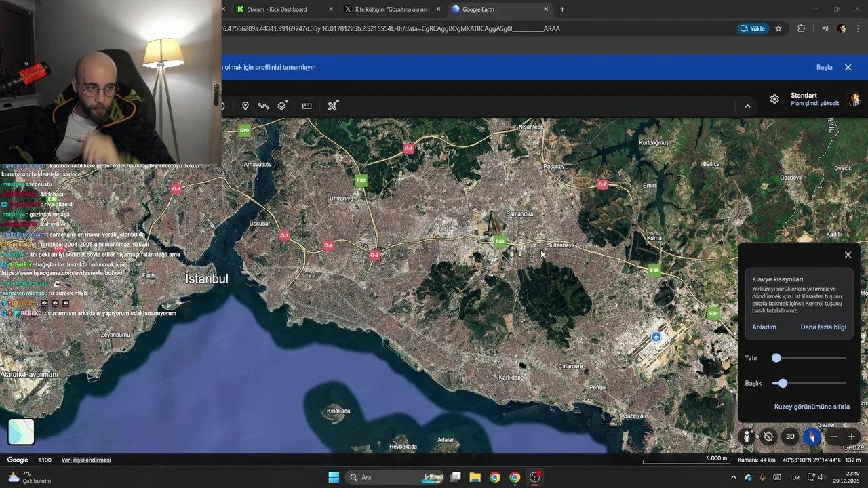Open 'Daha fazla bilgi' link
Screen dimensions: 868x488
point(823,327)
